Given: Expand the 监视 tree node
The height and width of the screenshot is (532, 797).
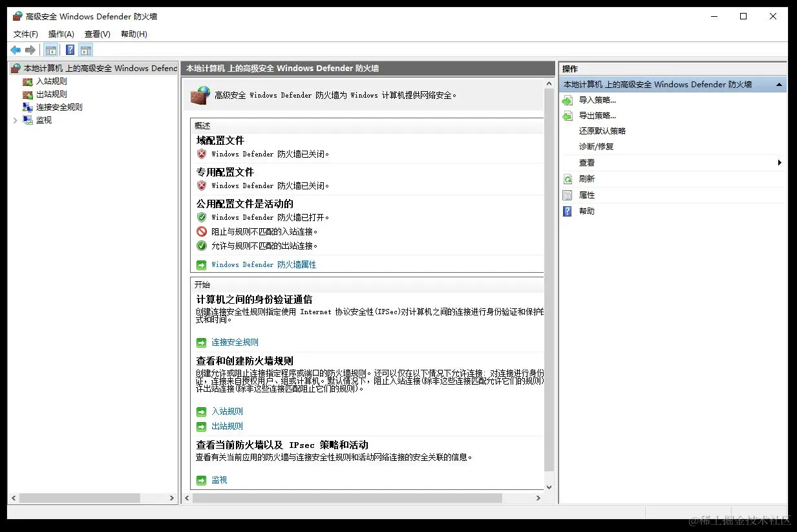Looking at the screenshot, I should (16, 120).
